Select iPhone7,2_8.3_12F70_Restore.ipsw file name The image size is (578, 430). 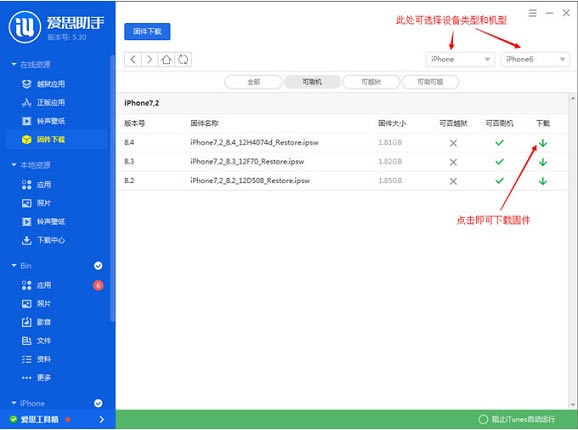(247, 162)
